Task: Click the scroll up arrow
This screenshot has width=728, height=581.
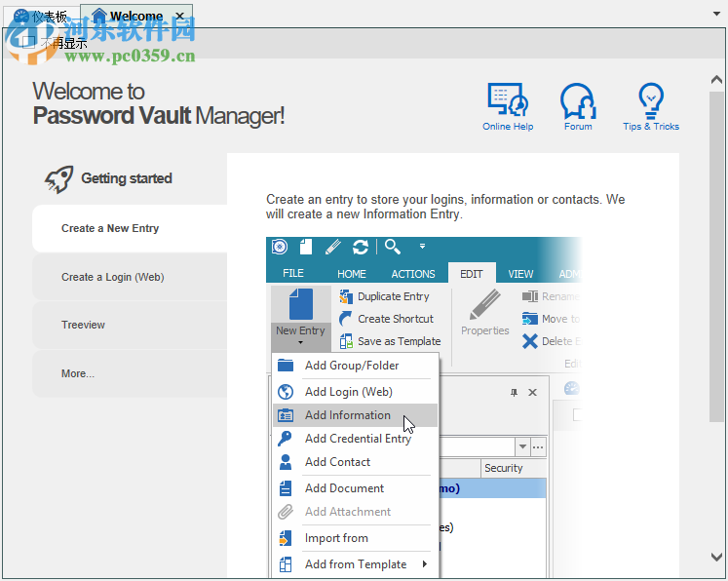Action: point(716,80)
